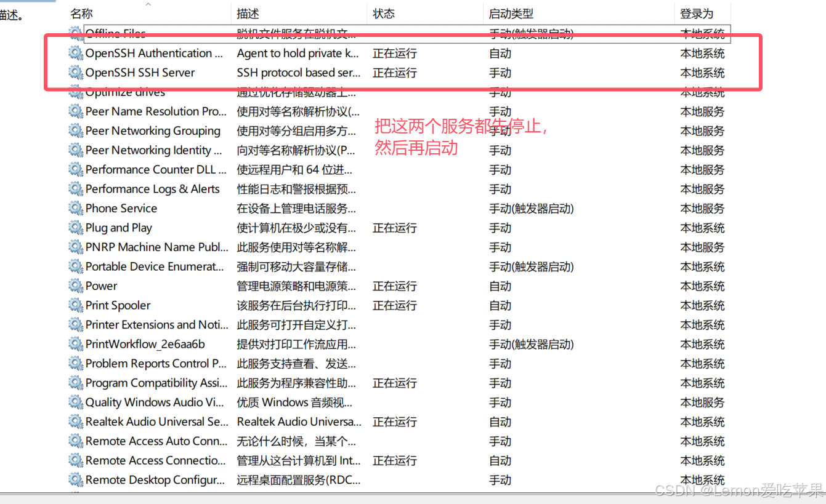
Task: Click 'Realtek Audio Universa...' description cell
Action: pyautogui.click(x=299, y=422)
